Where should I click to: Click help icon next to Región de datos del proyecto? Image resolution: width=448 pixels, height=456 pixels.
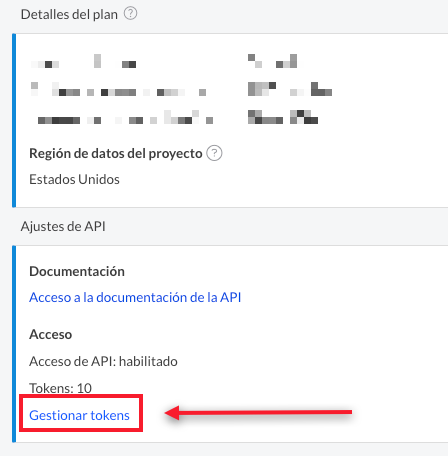click(214, 153)
